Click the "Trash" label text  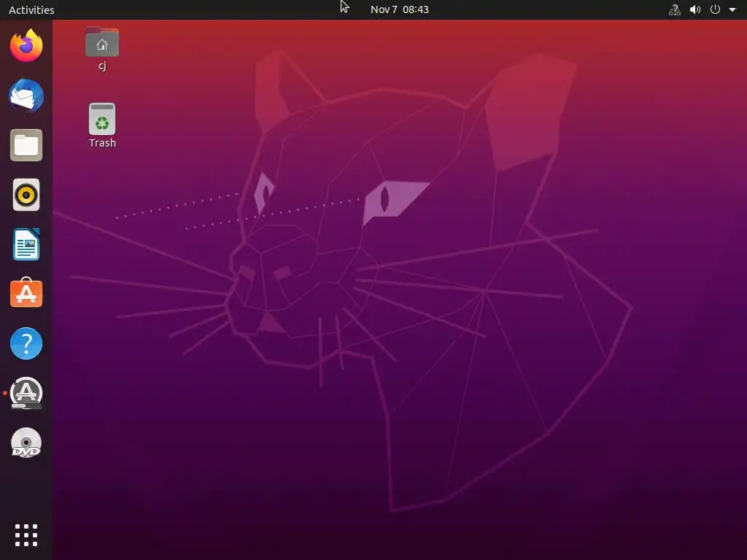pos(102,143)
